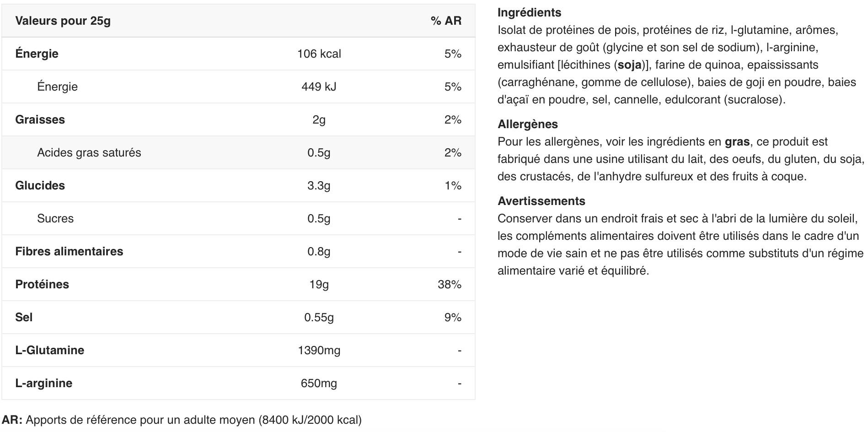Select the "Fibres alimentaires" row label
Screen dimensions: 868x432
pos(69,251)
